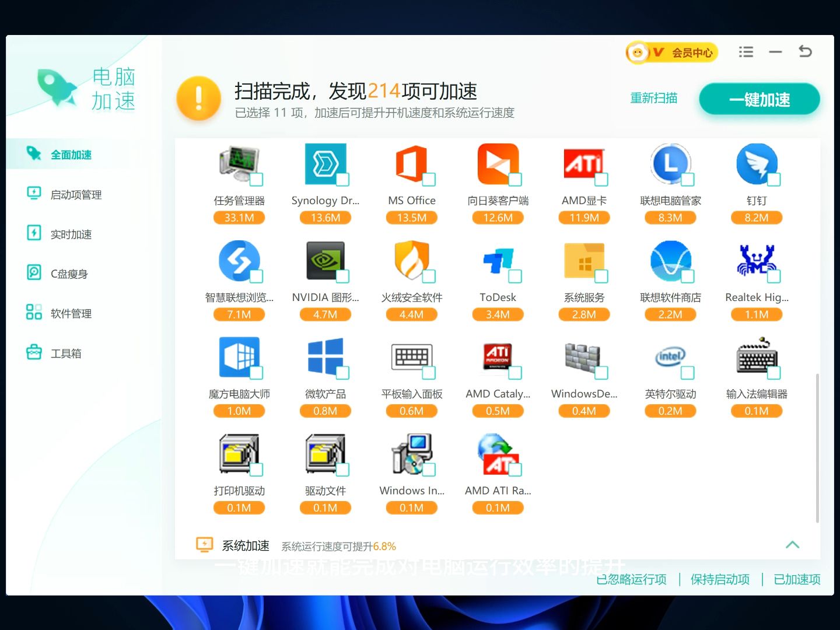Open the menu list icon in title bar
The width and height of the screenshot is (840, 630).
tap(745, 52)
